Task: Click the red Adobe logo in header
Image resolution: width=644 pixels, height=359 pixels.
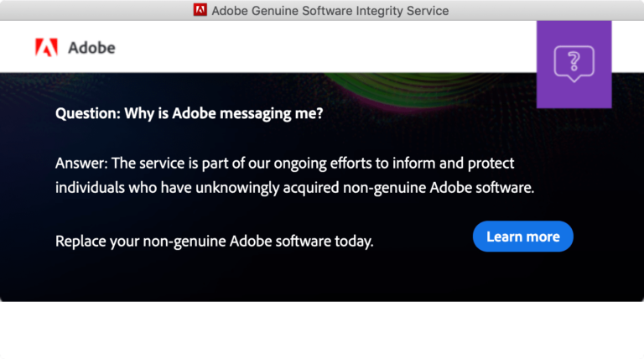Action: (45, 47)
